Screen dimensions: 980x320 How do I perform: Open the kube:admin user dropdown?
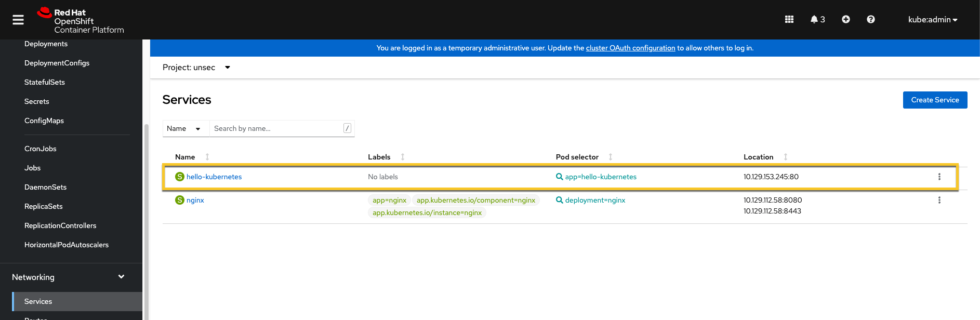[933, 20]
